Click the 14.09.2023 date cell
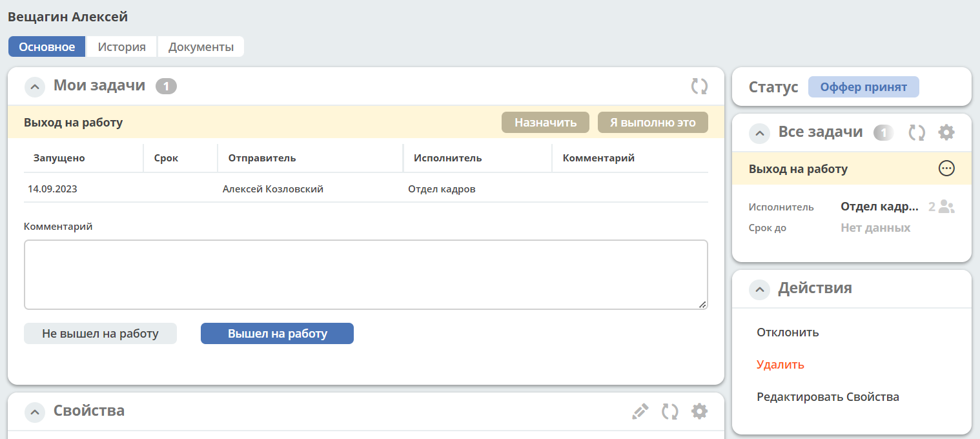 52,189
